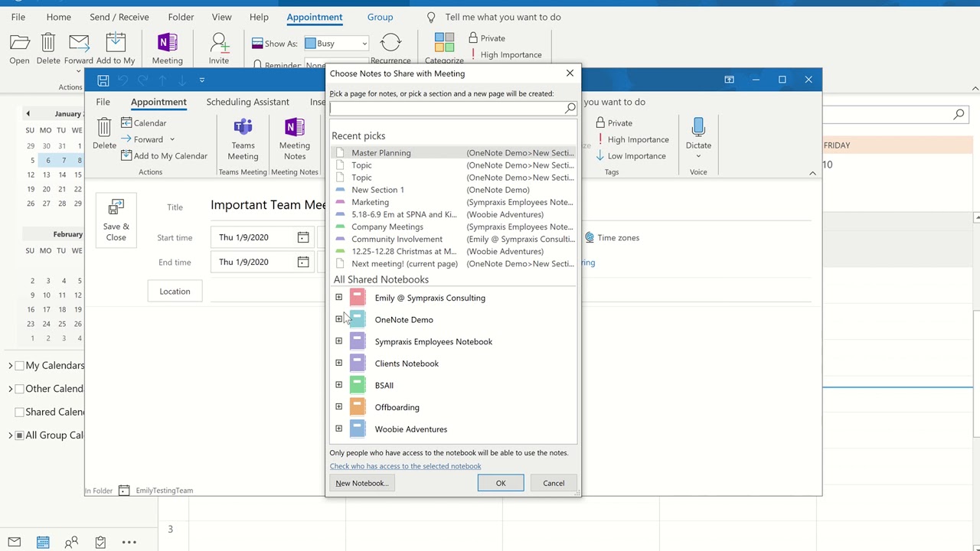
Task: Open the Group tab in main ribbon
Action: 380,17
